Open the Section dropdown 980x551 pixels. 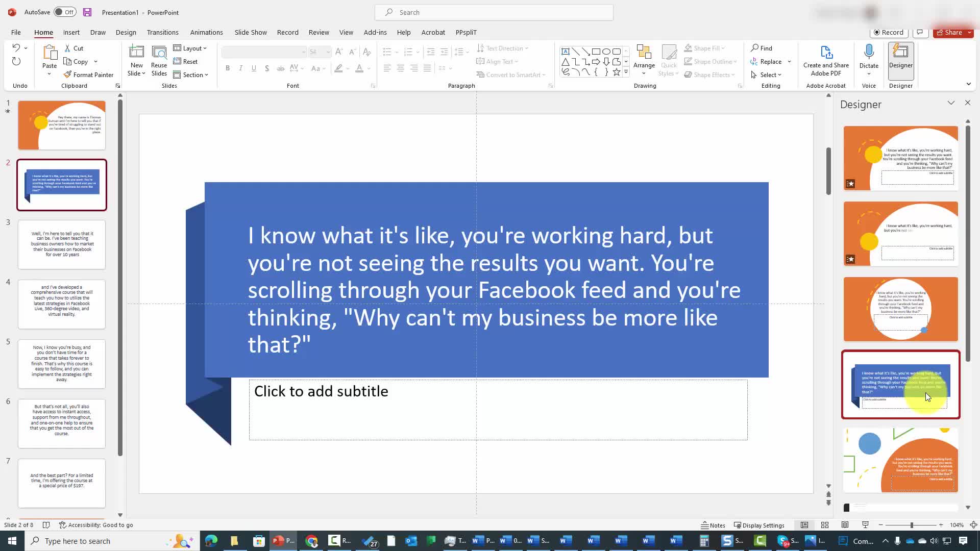click(191, 74)
